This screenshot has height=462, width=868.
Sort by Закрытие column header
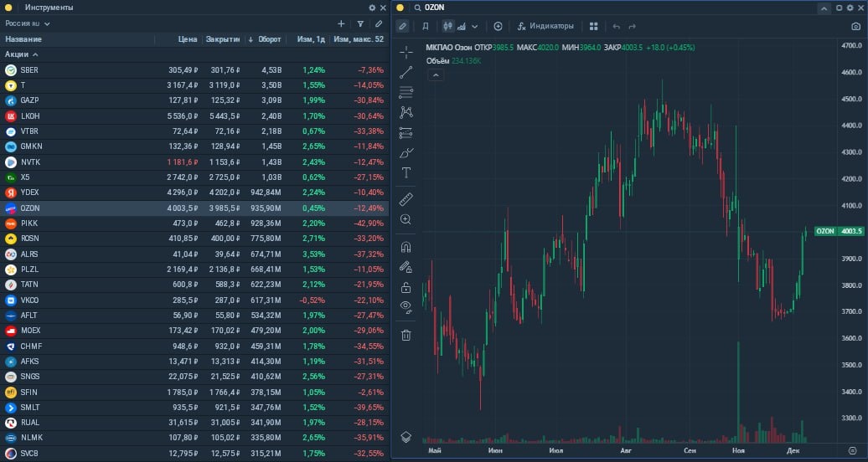pyautogui.click(x=223, y=39)
